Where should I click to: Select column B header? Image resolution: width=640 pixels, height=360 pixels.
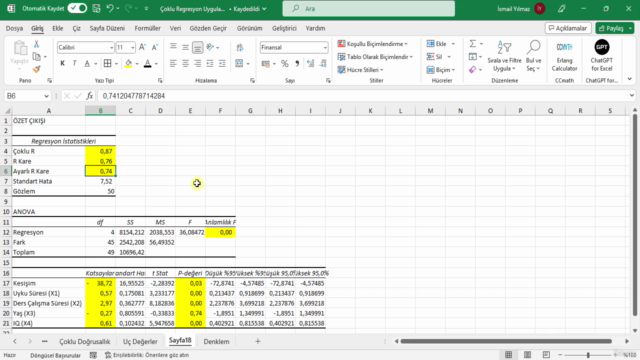[100, 111]
